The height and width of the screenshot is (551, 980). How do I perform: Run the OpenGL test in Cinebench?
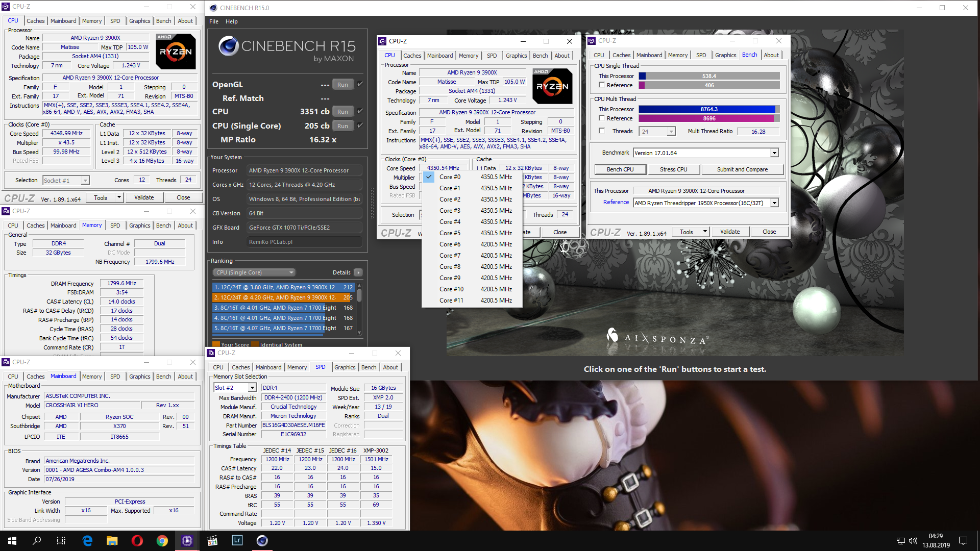[x=342, y=85]
